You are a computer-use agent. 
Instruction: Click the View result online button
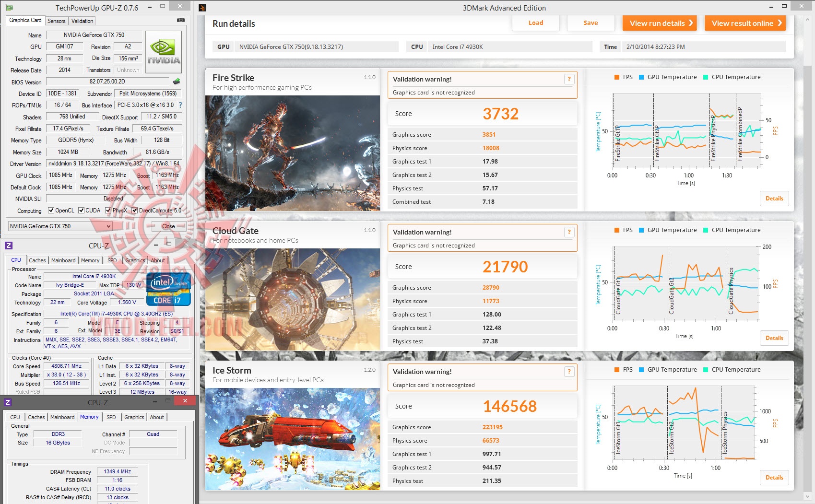click(x=745, y=23)
